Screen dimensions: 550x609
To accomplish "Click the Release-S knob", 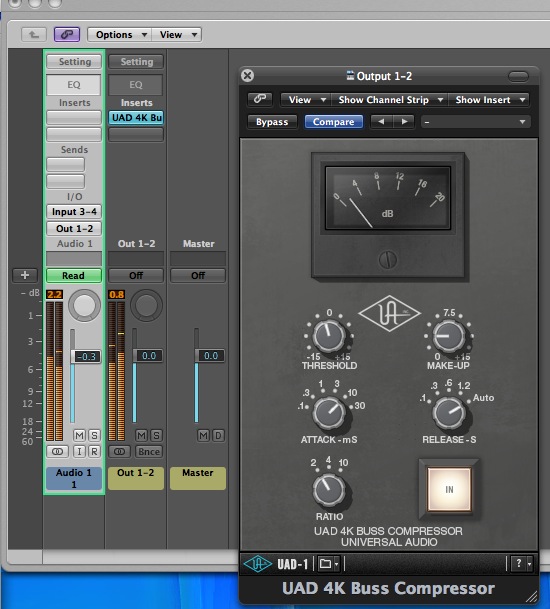I will tap(449, 413).
